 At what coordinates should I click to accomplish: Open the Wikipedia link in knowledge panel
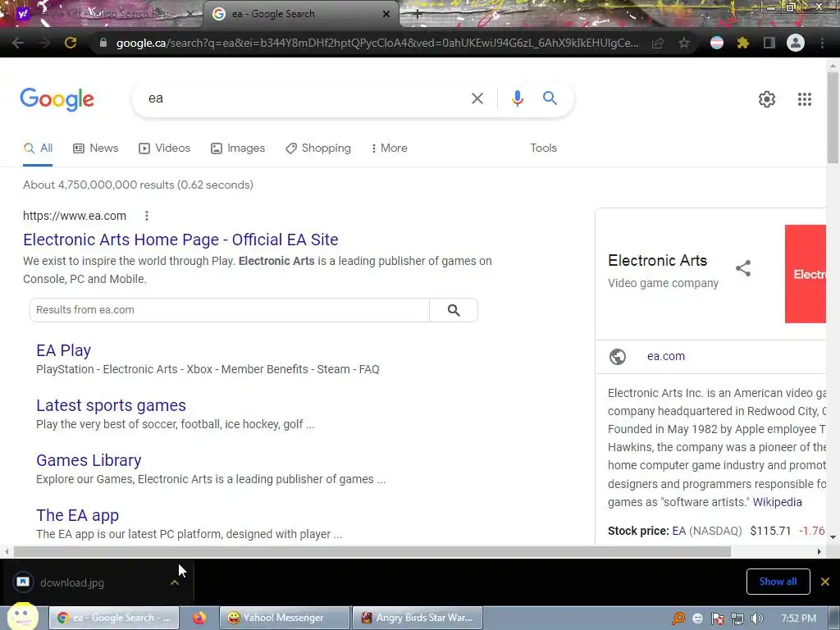pos(777,503)
